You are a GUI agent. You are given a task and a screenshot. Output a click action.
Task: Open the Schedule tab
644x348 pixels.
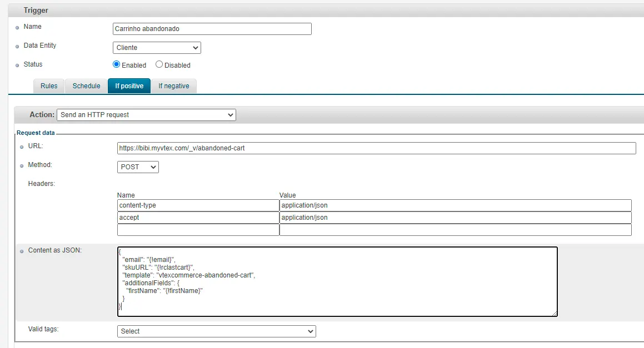point(86,86)
